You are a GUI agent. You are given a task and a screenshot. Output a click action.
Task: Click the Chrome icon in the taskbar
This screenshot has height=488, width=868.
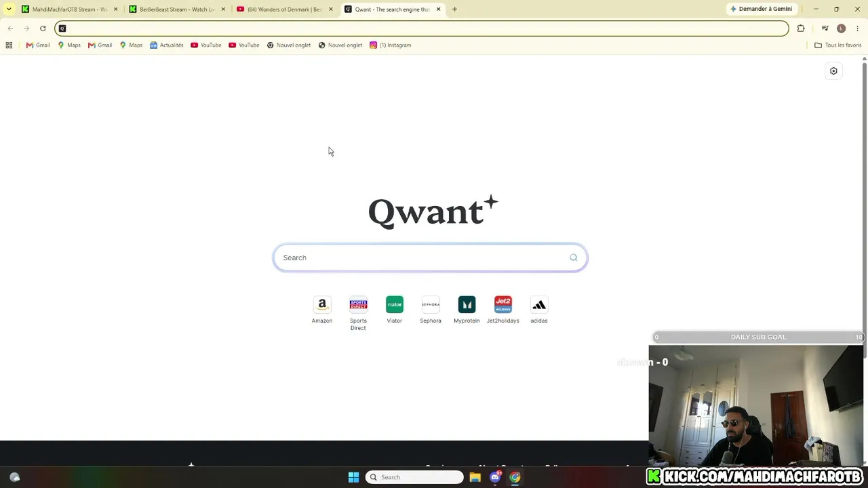tap(515, 477)
